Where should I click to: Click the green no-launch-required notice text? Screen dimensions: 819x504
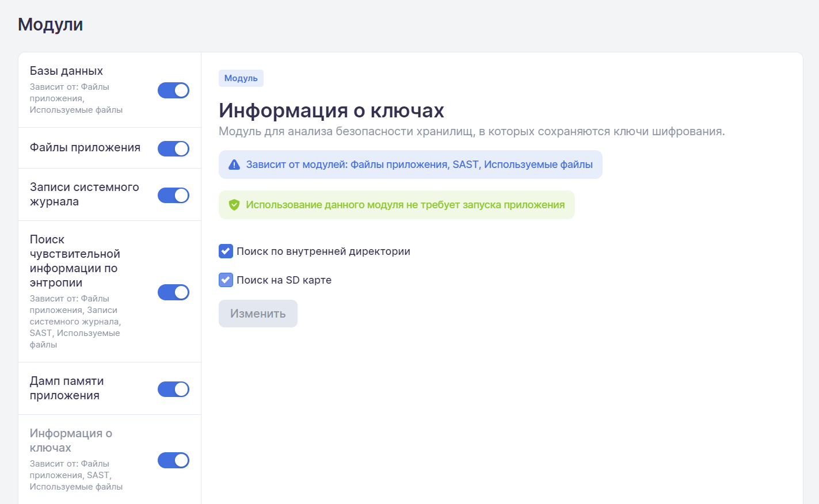(x=405, y=205)
